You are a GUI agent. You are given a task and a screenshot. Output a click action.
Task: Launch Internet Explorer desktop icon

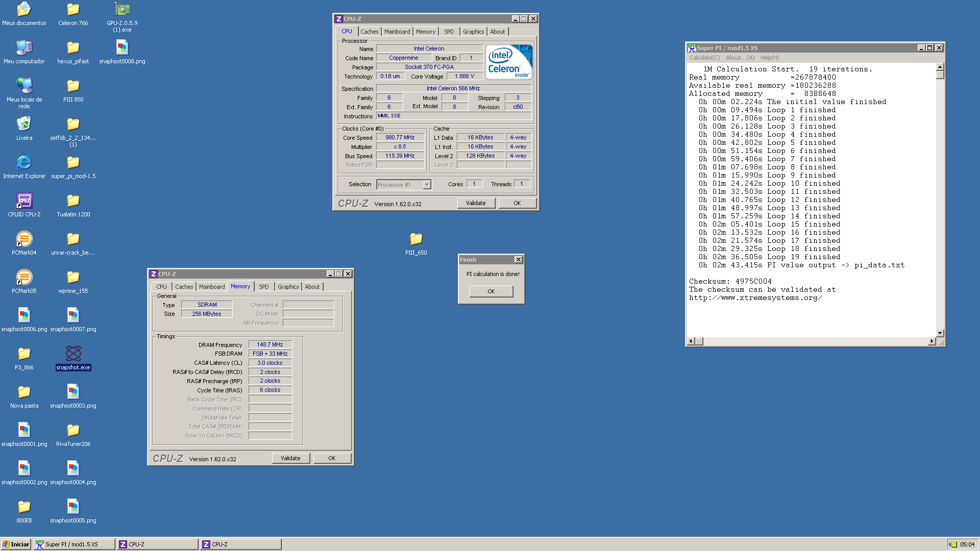[x=24, y=167]
